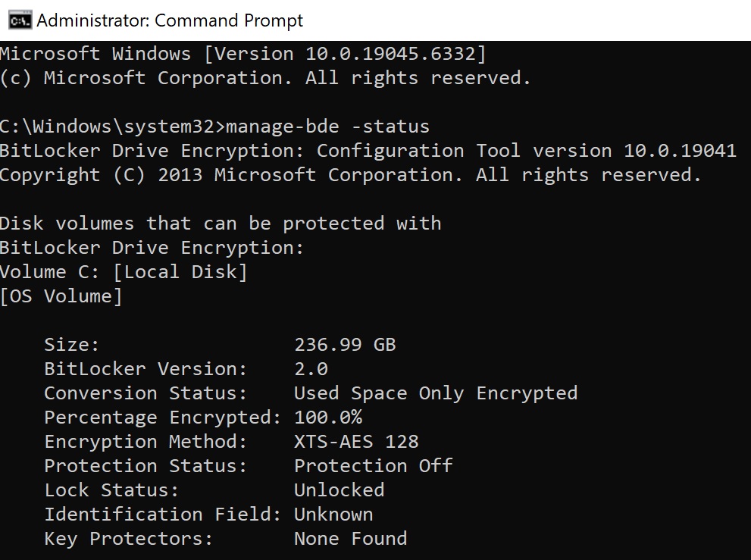The image size is (751, 560).
Task: Click the [OS Volume] label
Action: pos(61,296)
